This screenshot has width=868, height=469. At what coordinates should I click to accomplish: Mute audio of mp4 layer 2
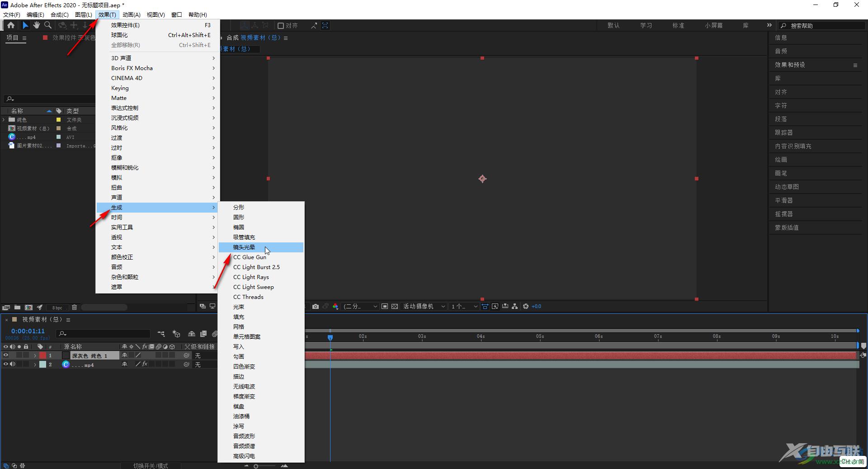[13, 364]
